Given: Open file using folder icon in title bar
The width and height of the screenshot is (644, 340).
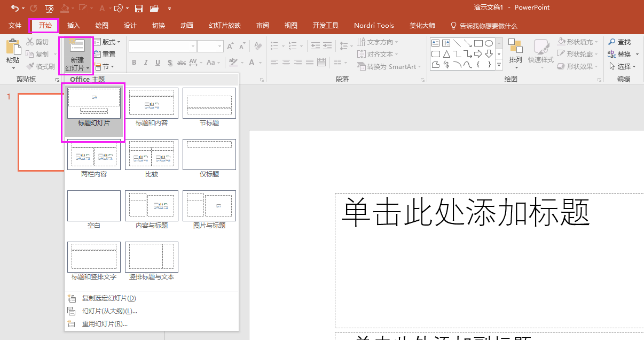Looking at the screenshot, I should pos(154,8).
